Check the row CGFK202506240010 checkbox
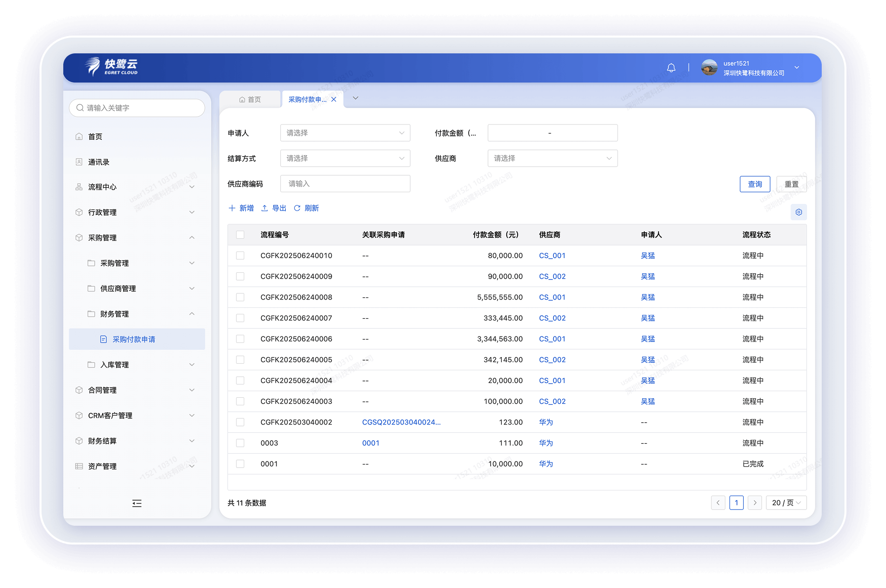 coord(240,255)
